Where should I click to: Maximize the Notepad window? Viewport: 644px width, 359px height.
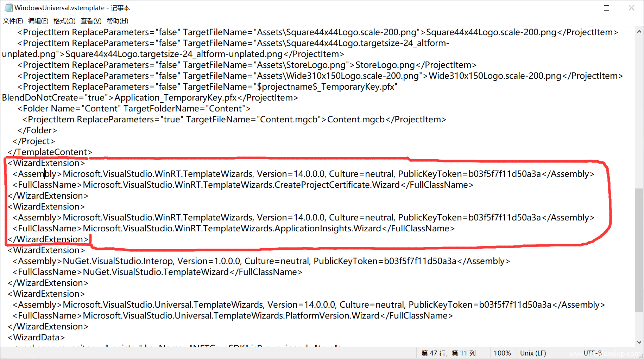click(606, 8)
